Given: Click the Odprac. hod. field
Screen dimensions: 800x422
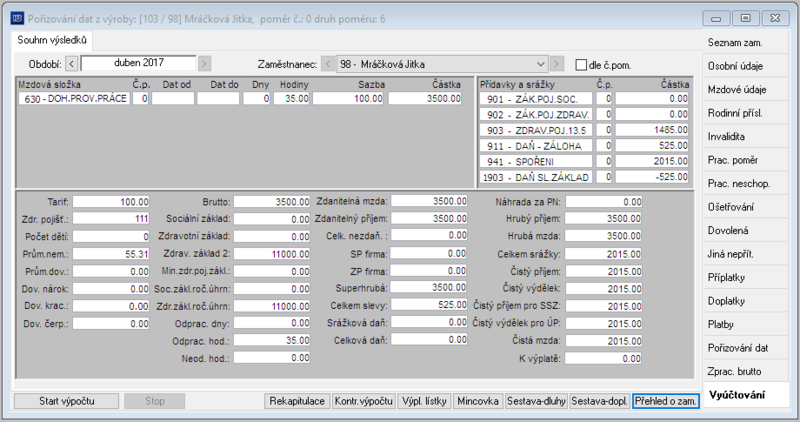Looking at the screenshot, I should 272,340.
